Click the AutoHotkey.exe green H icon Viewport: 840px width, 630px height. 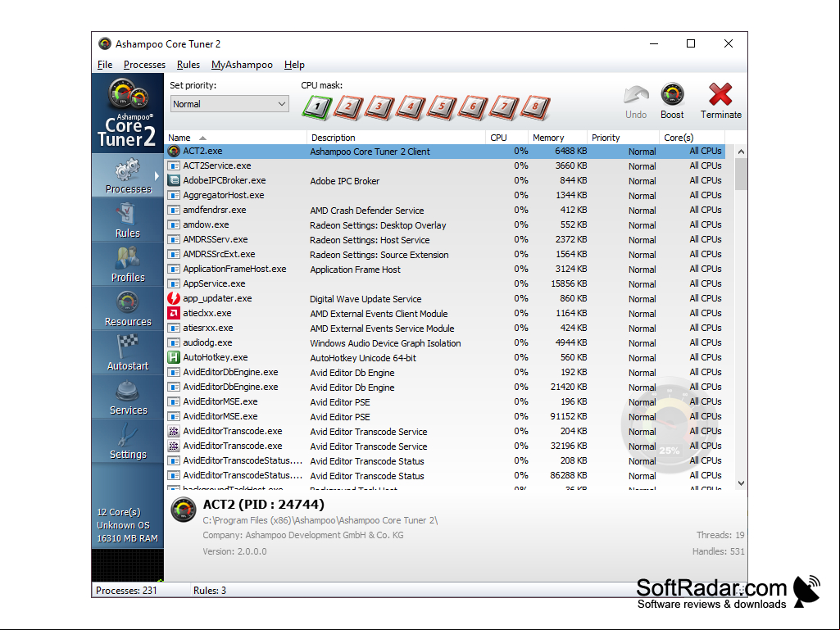pos(174,357)
